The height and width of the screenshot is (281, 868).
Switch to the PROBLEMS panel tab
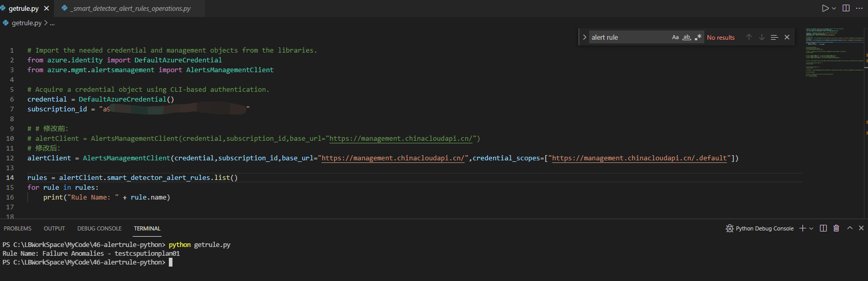[18, 228]
